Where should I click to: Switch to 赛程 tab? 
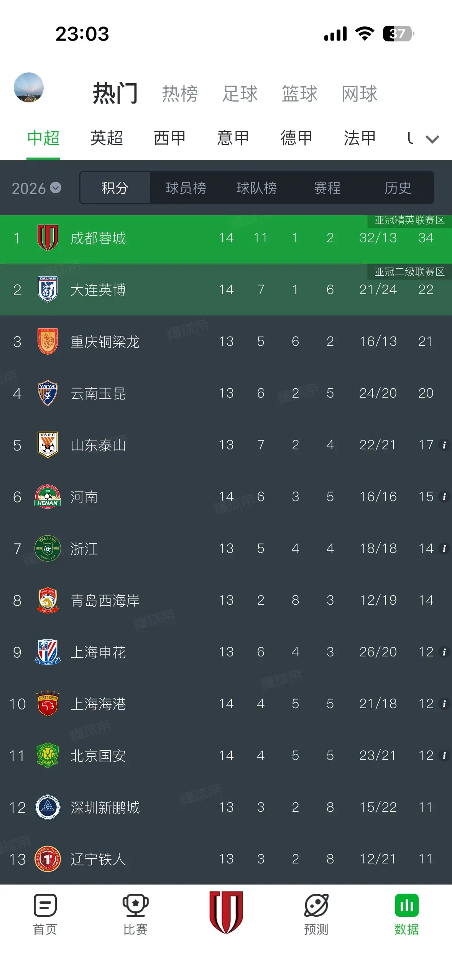tap(327, 188)
